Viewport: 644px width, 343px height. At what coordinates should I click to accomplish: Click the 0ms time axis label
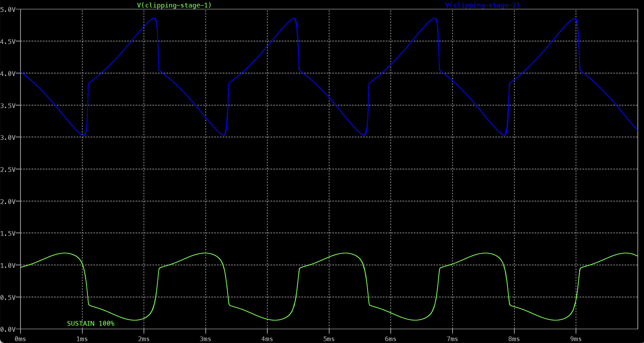tap(20, 339)
